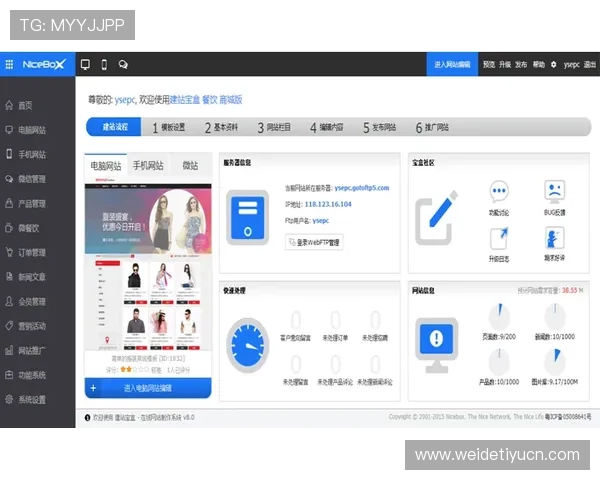Click IP address 118.123.16.104
Image resolution: width=600 pixels, height=480 pixels.
click(x=328, y=204)
